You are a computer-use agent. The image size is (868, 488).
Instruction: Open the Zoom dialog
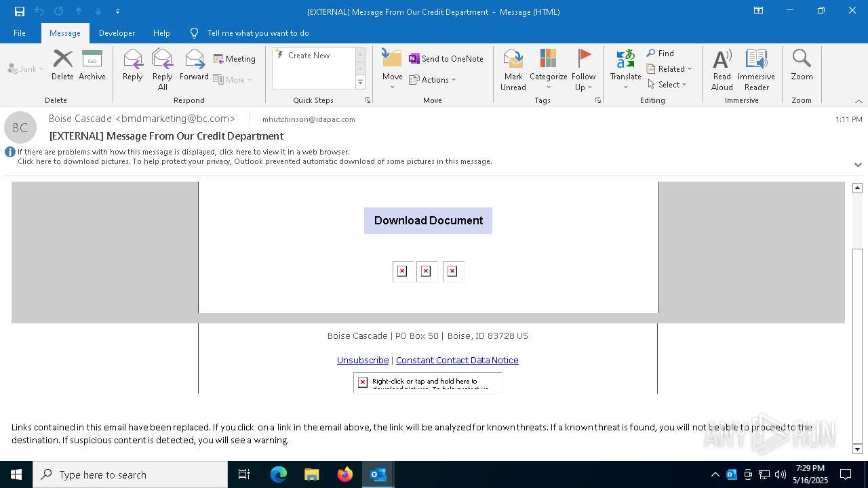(x=802, y=65)
